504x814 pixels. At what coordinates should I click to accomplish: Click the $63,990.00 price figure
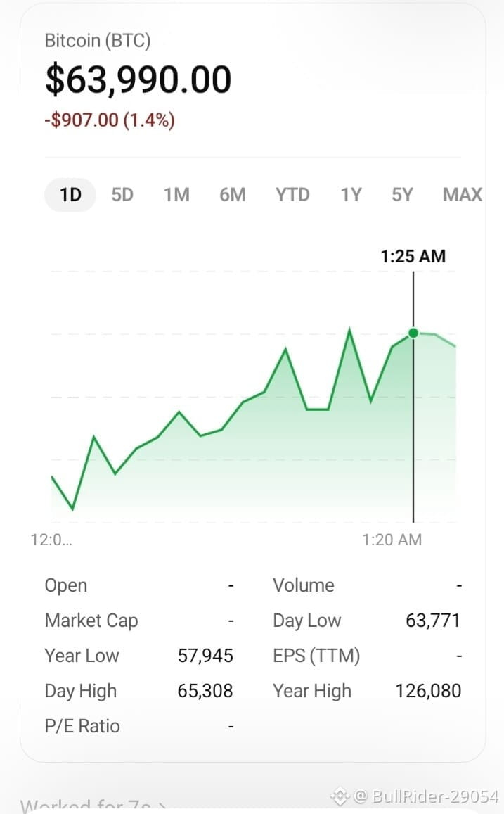tap(138, 80)
